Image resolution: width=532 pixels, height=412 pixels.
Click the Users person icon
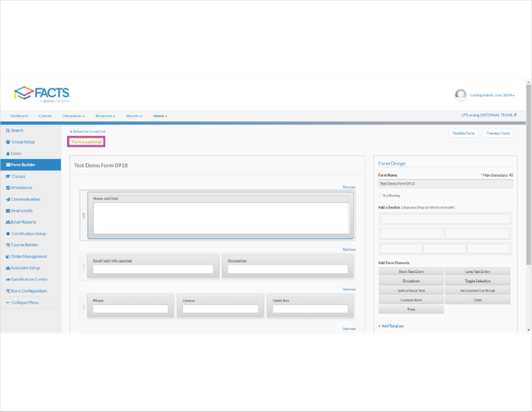point(8,154)
